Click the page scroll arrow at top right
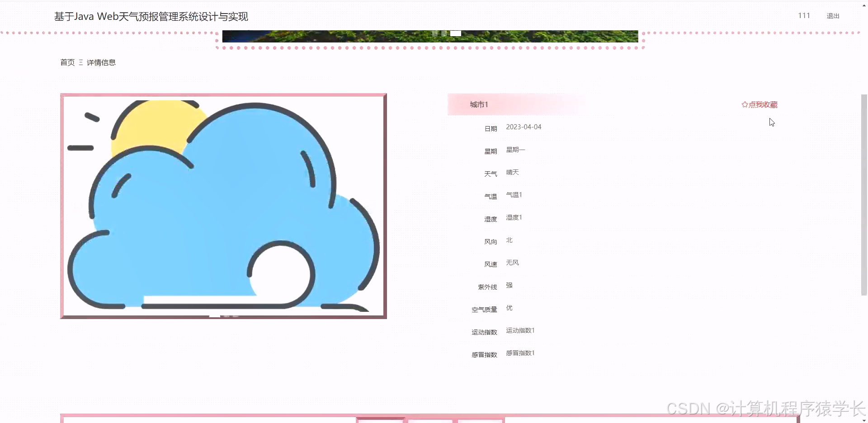The image size is (868, 423). pos(863,5)
